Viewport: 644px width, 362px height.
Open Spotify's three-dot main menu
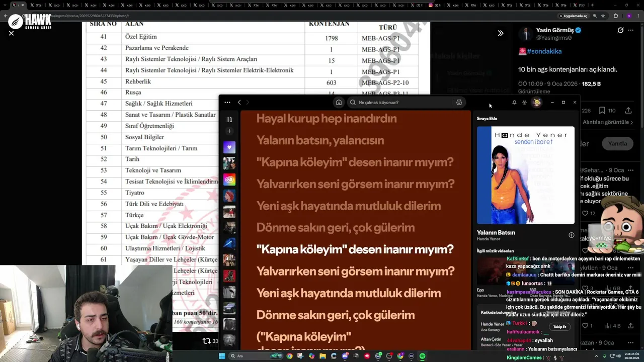click(227, 102)
